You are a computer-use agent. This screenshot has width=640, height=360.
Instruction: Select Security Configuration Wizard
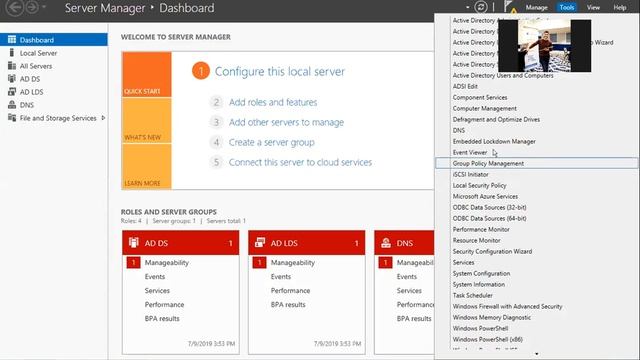492,251
